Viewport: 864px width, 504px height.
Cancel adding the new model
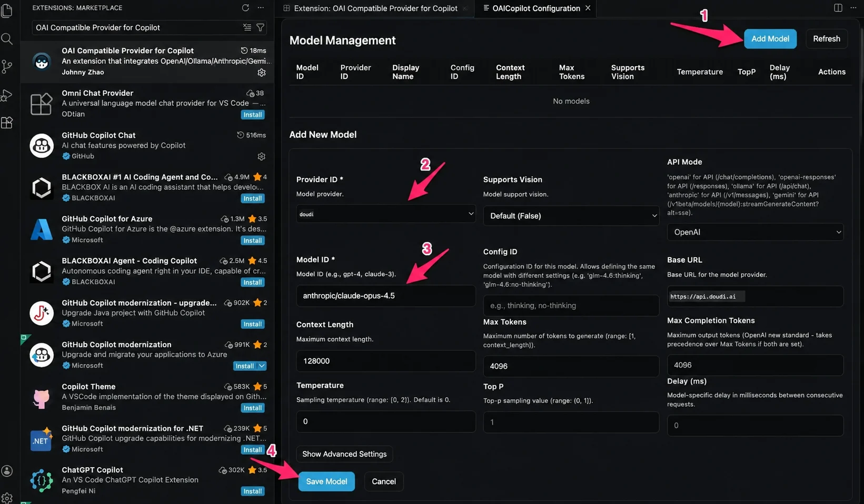tap(384, 481)
